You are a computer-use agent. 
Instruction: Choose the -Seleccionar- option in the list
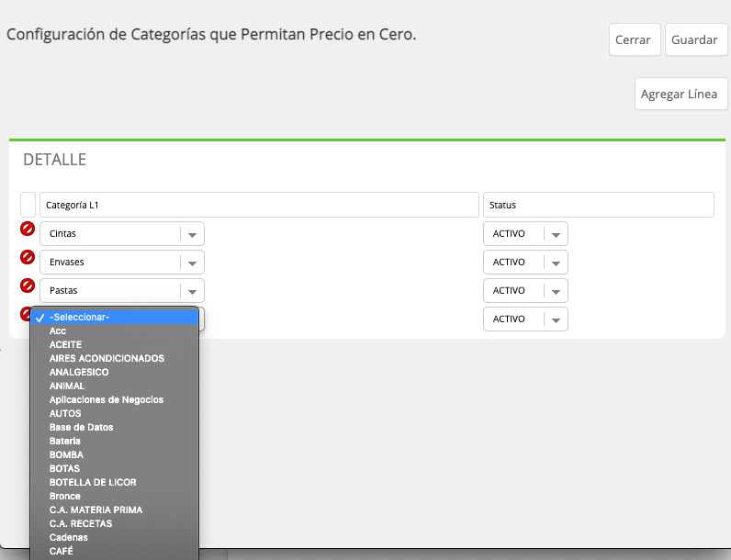click(115, 318)
